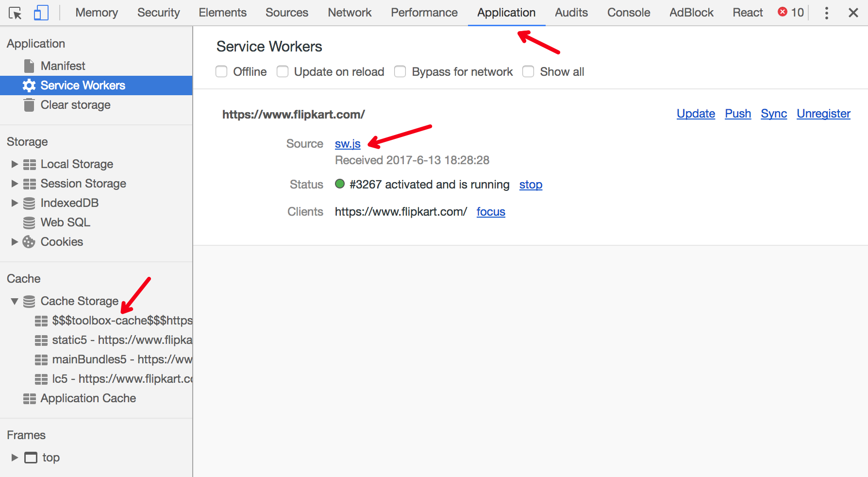The height and width of the screenshot is (477, 868).
Task: Click the Web SQL database icon
Action: coord(29,222)
